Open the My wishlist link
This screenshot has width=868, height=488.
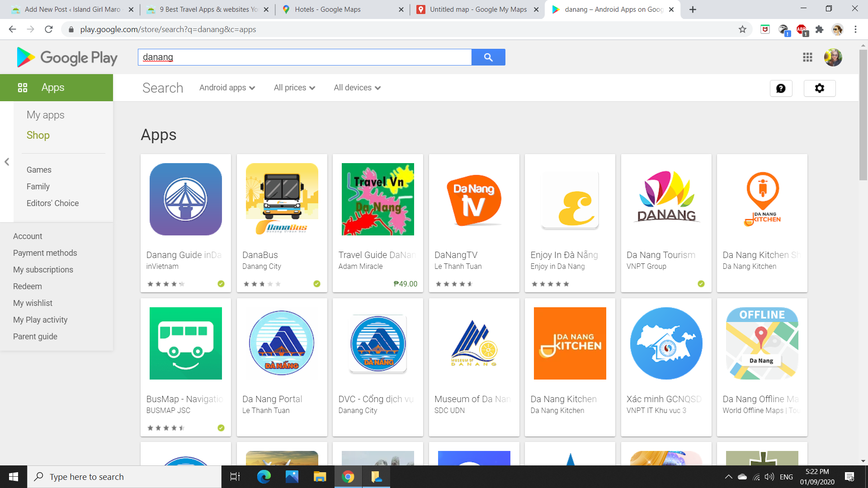point(33,303)
